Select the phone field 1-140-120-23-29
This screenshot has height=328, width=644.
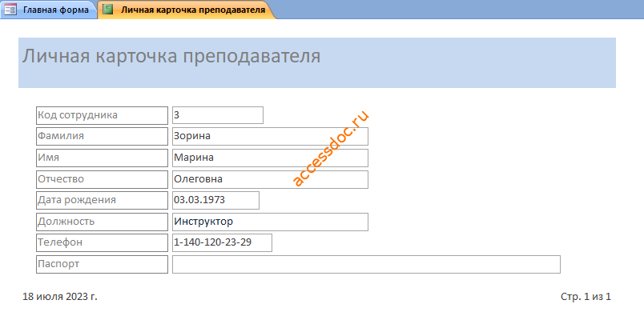222,242
